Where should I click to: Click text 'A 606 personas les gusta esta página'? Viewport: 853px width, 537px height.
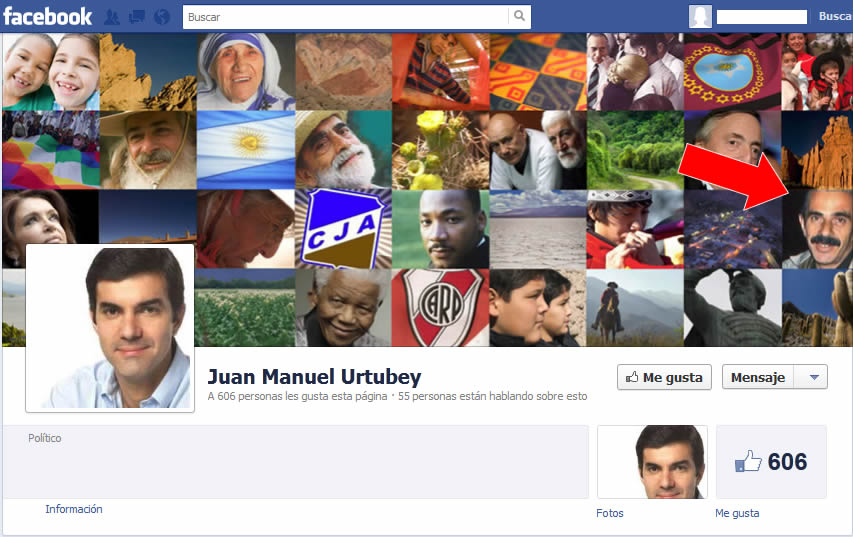[297, 396]
